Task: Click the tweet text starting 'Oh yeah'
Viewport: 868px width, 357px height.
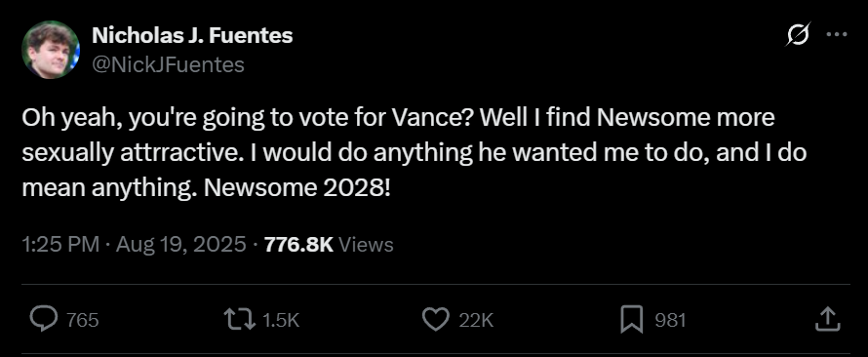Action: click(414, 153)
